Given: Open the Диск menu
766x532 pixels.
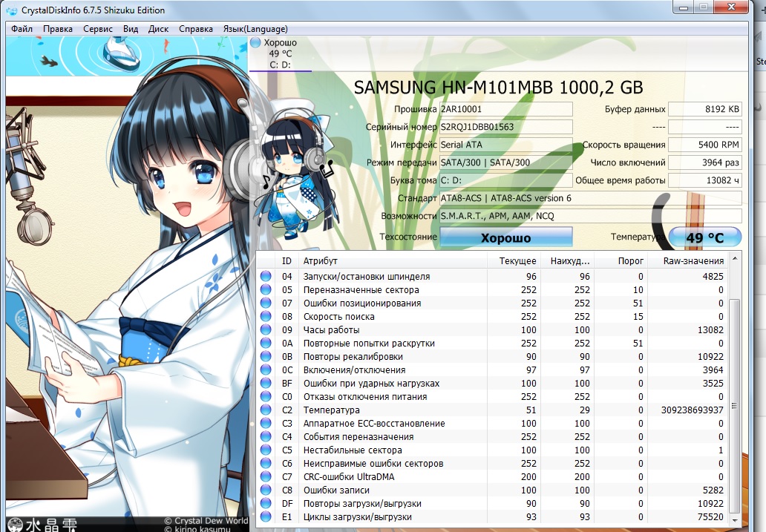Looking at the screenshot, I should [x=158, y=29].
